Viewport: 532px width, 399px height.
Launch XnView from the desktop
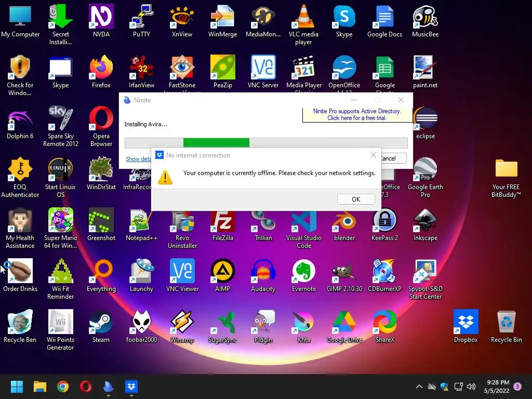(182, 21)
